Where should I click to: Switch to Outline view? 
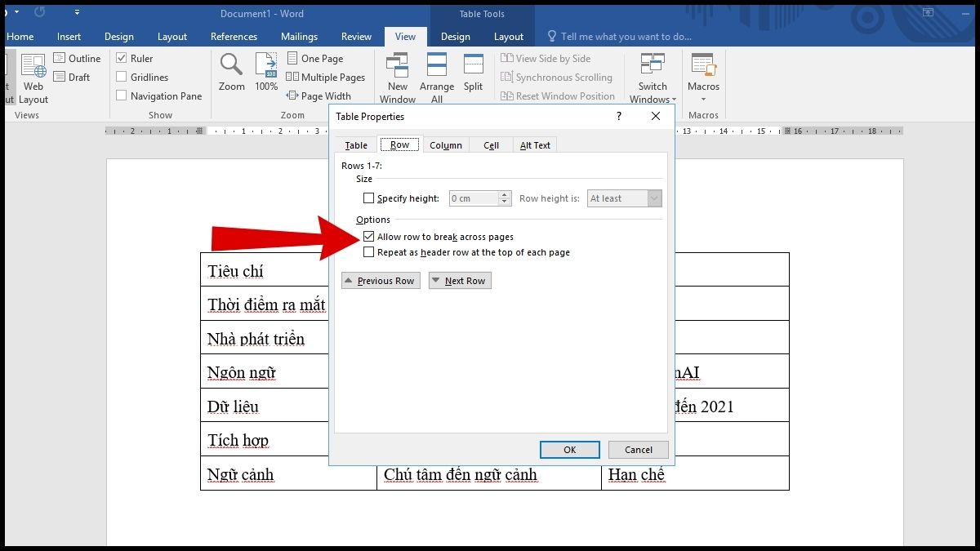coord(78,59)
